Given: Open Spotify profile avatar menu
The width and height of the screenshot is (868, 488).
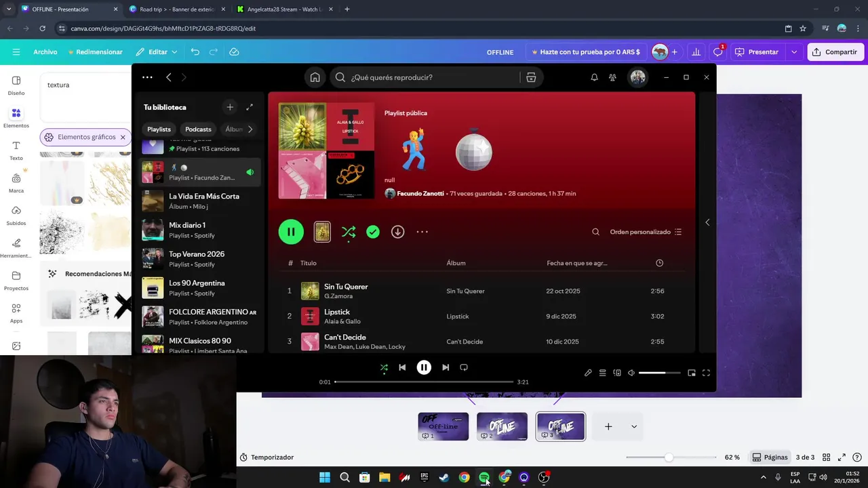Looking at the screenshot, I should (637, 77).
